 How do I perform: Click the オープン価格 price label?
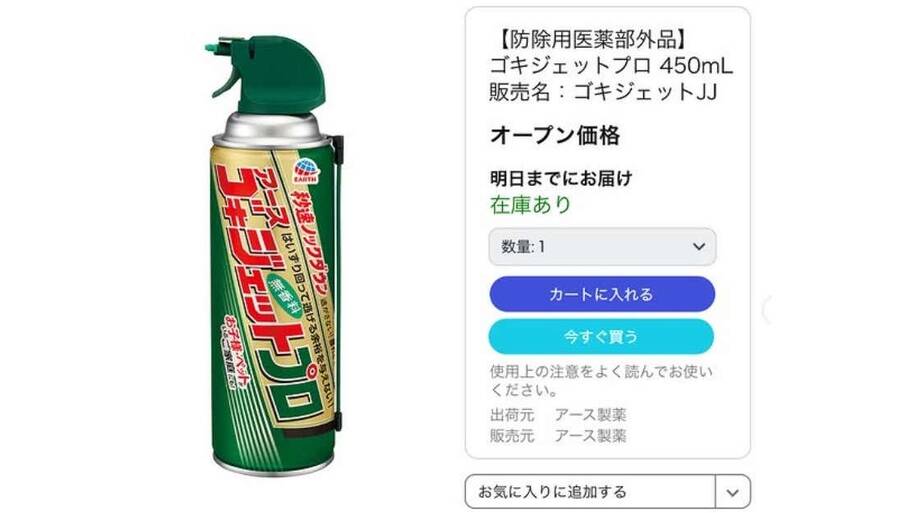coord(555,136)
